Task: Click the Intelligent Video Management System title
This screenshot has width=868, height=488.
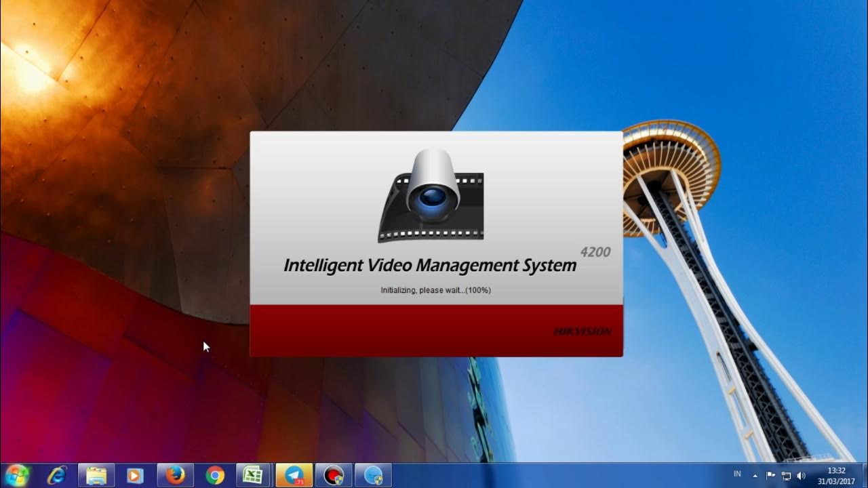Action: [430, 266]
